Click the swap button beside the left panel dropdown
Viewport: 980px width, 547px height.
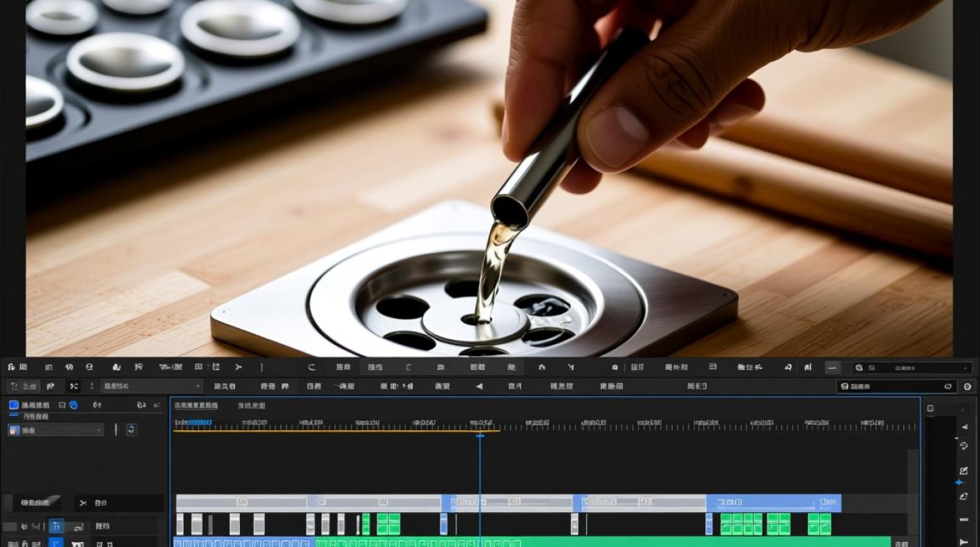tap(131, 430)
